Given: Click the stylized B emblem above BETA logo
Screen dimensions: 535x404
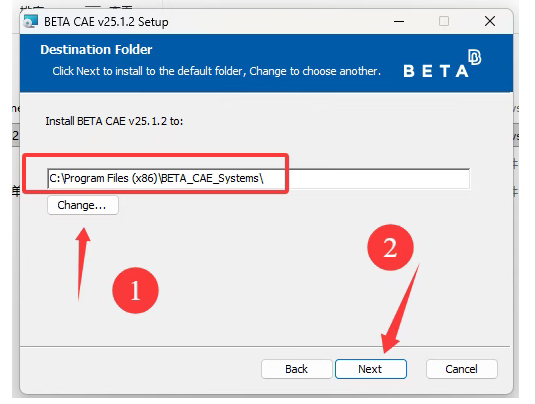Looking at the screenshot, I should [x=474, y=57].
